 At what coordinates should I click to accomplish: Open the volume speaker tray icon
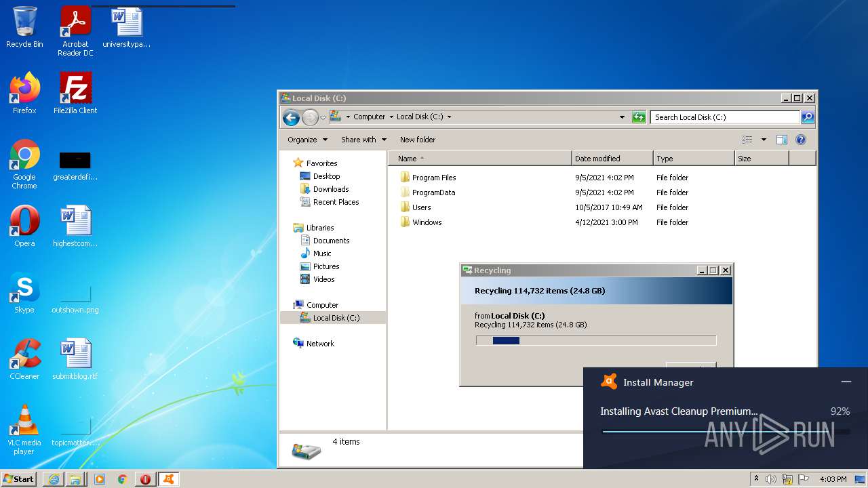pos(771,479)
